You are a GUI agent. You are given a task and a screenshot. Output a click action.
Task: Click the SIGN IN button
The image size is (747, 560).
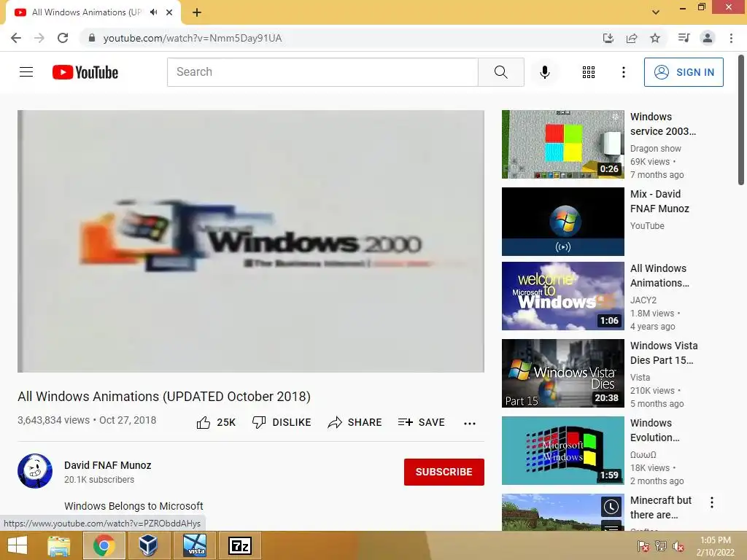click(x=683, y=72)
